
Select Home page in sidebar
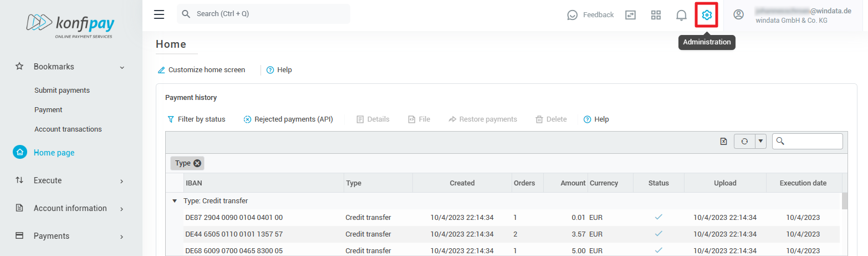tap(54, 153)
